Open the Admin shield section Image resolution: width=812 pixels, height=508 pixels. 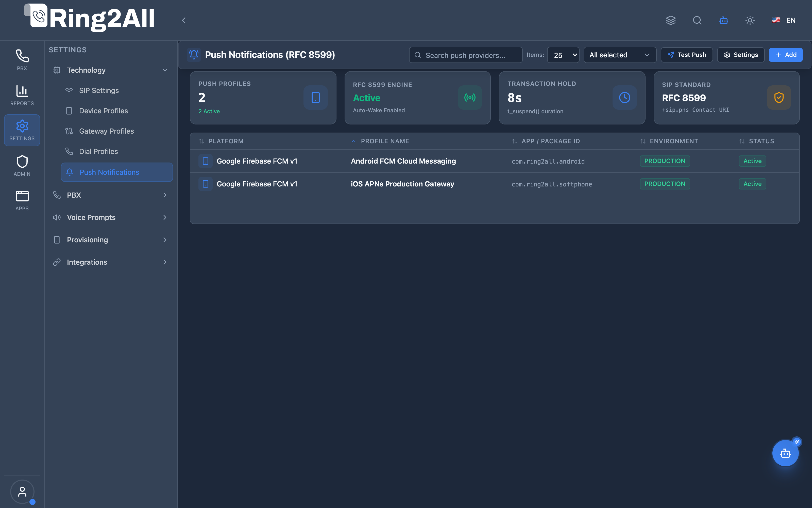[x=22, y=166]
